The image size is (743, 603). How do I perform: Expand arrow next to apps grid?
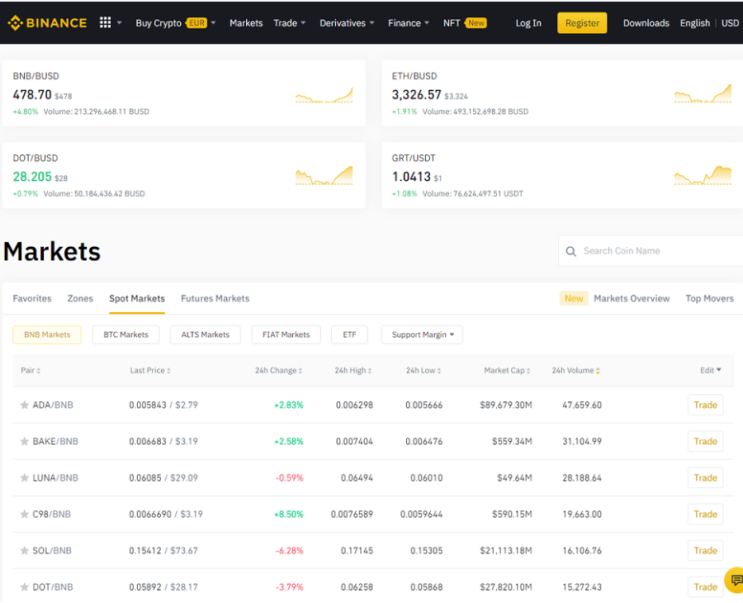[119, 23]
